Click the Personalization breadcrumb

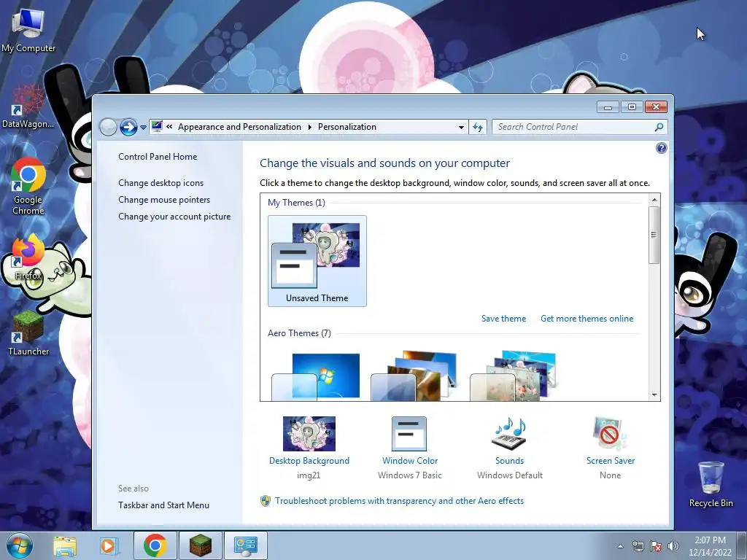(347, 127)
